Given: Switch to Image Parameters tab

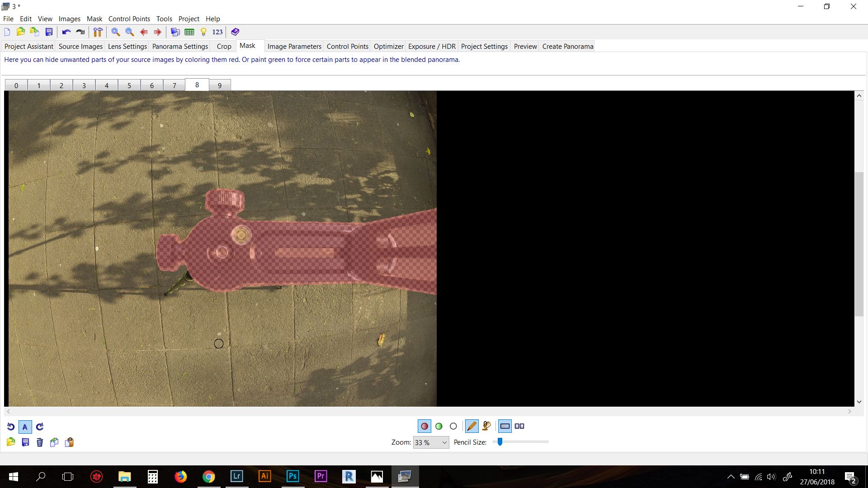Looking at the screenshot, I should (294, 46).
